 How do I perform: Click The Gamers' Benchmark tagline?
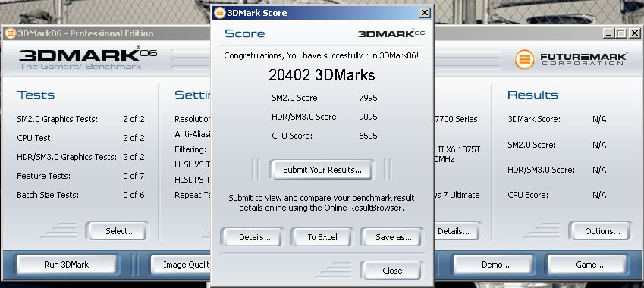point(80,66)
